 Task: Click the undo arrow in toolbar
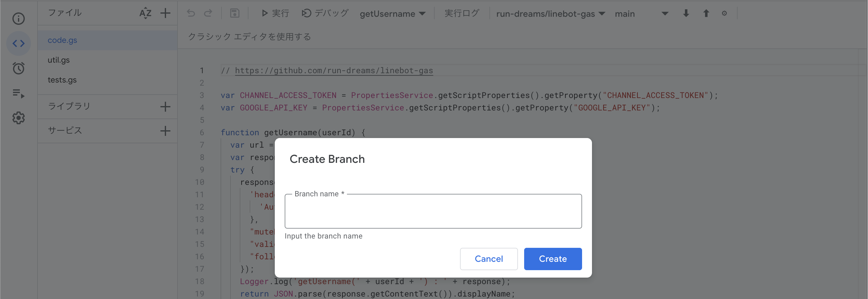click(x=191, y=13)
